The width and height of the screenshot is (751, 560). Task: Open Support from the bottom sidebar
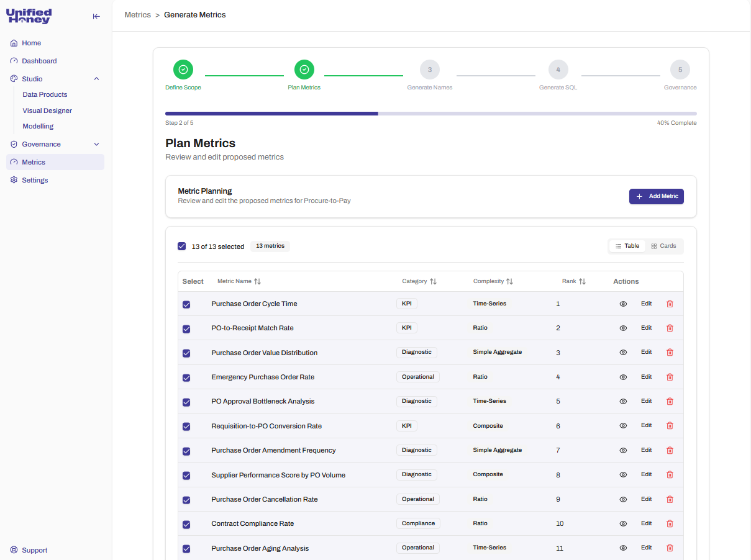coord(34,550)
